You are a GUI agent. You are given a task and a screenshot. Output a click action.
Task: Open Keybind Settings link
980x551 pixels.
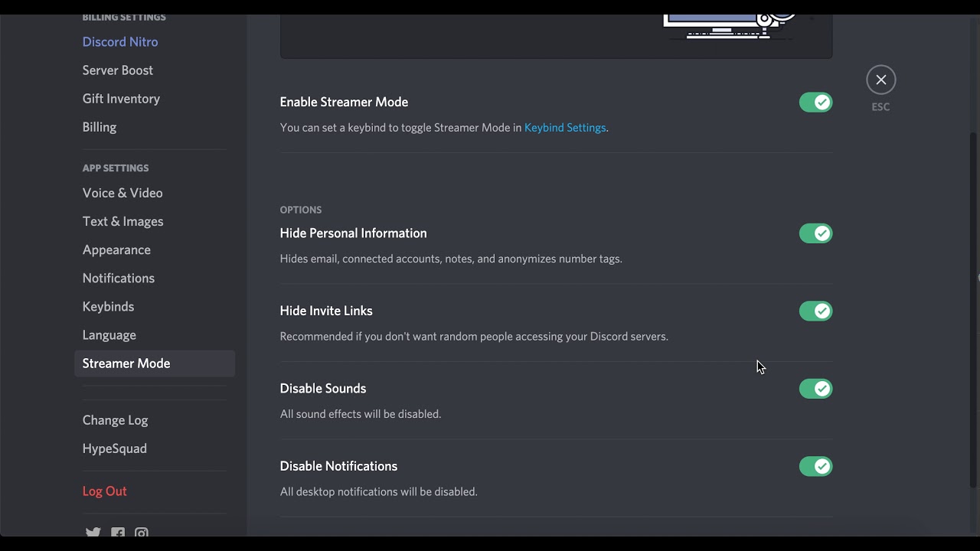tap(564, 128)
